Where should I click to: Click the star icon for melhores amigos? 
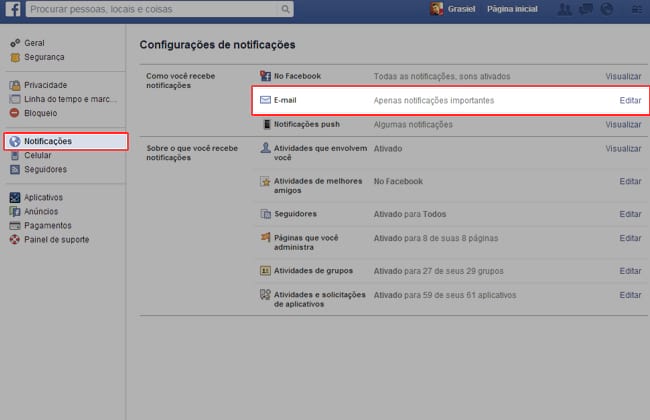(265, 181)
